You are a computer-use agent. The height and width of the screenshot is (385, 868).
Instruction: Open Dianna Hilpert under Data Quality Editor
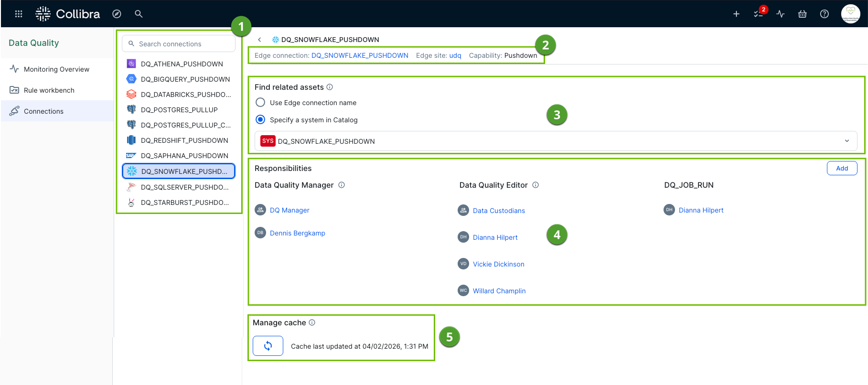pyautogui.click(x=495, y=237)
